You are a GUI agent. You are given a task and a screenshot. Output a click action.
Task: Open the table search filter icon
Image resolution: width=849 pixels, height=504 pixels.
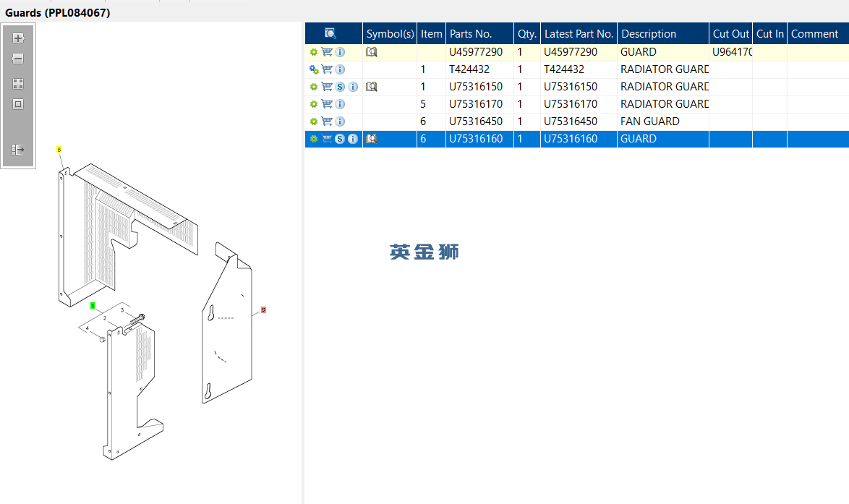coord(330,33)
